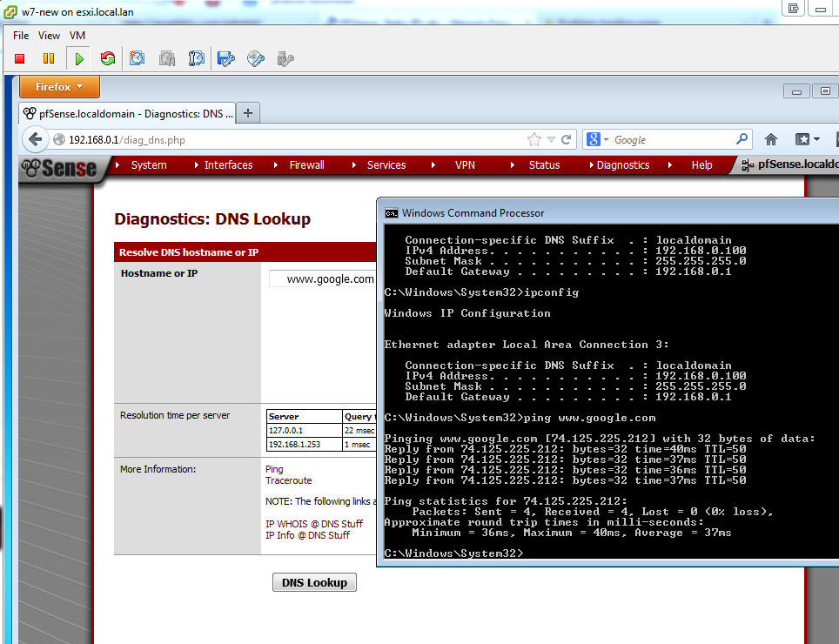The width and height of the screenshot is (839, 644).
Task: Click the Hostname or IP input field
Action: pos(322,278)
